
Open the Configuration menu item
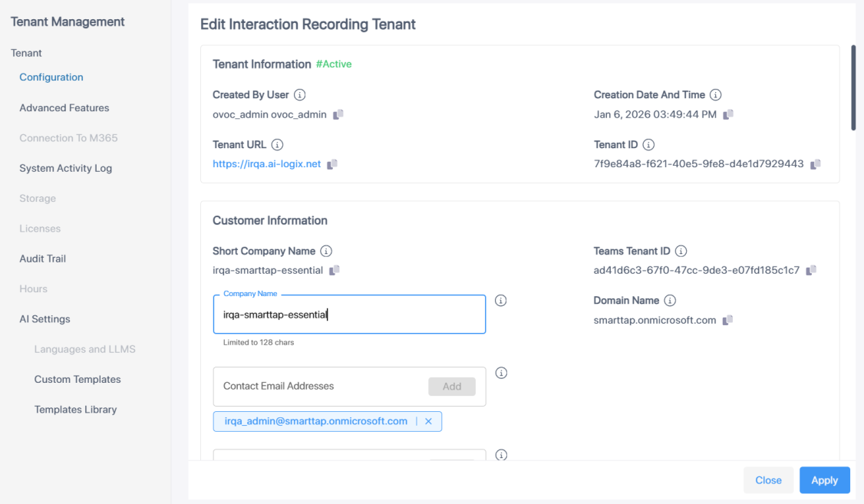pos(51,77)
